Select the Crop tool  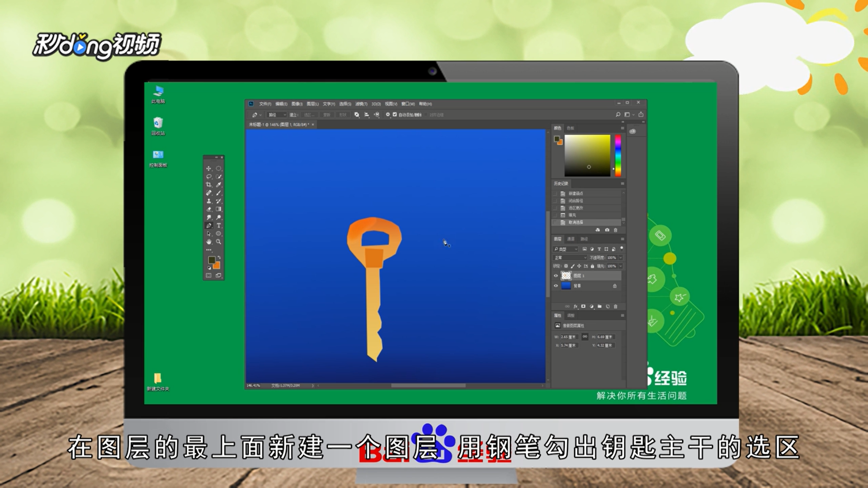point(209,185)
